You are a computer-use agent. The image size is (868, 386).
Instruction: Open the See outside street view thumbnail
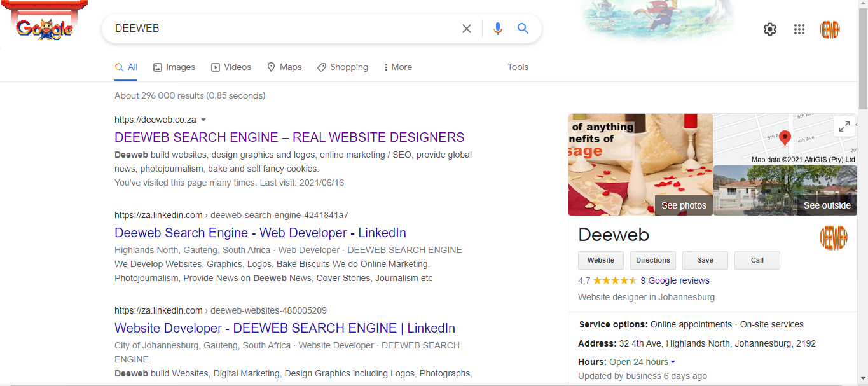coord(785,190)
